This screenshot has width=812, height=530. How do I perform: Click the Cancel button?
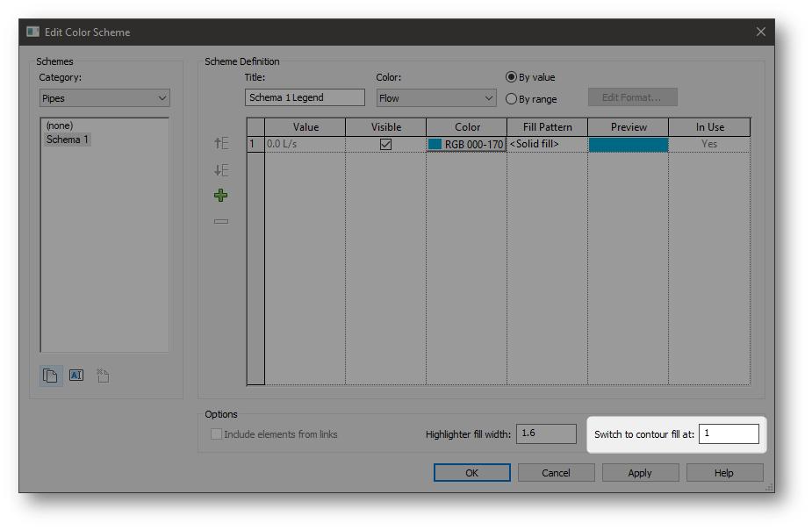[x=557, y=473]
